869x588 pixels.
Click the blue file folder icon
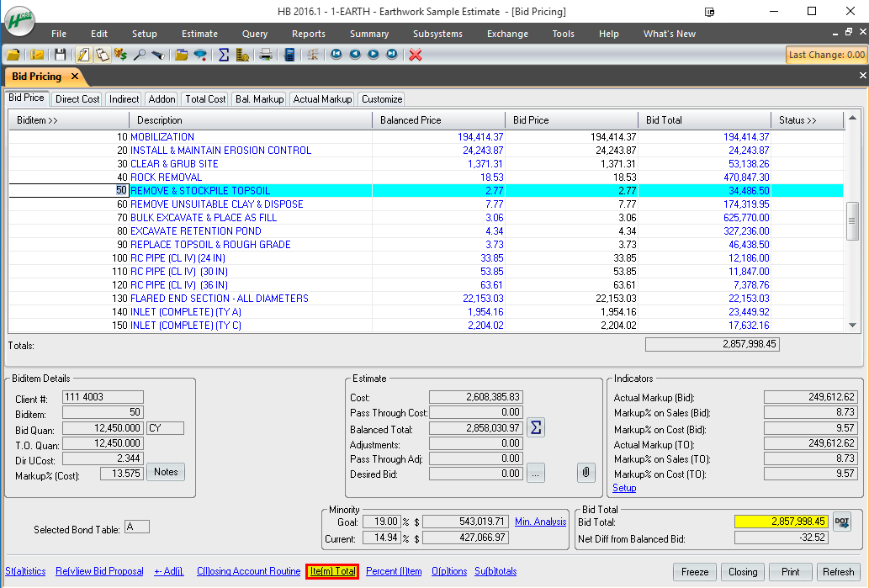pyautogui.click(x=181, y=55)
